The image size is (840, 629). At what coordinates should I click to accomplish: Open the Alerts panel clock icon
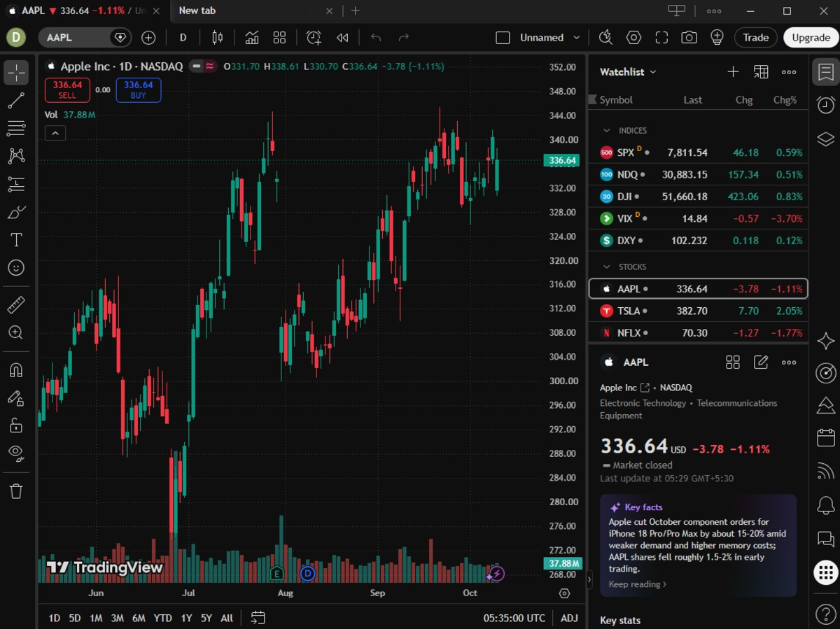pyautogui.click(x=826, y=106)
